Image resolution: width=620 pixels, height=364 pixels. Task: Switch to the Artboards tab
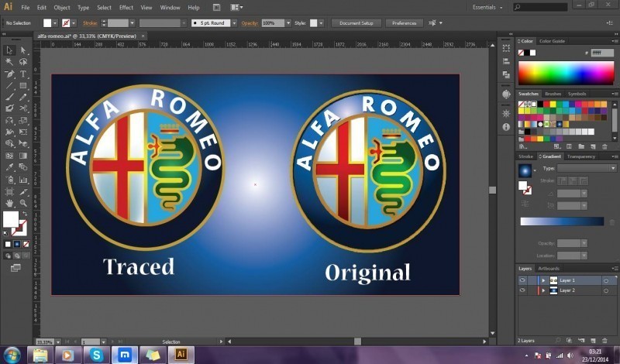click(549, 269)
